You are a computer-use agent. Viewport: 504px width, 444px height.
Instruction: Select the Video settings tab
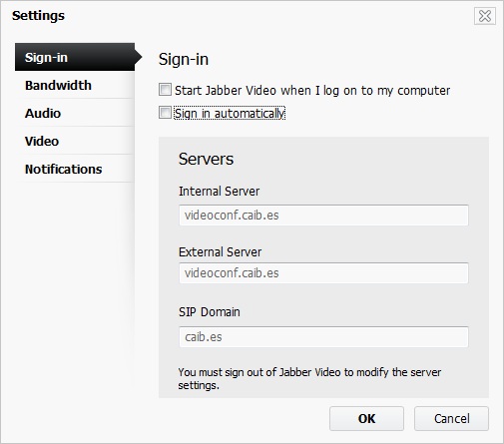pyautogui.click(x=75, y=141)
